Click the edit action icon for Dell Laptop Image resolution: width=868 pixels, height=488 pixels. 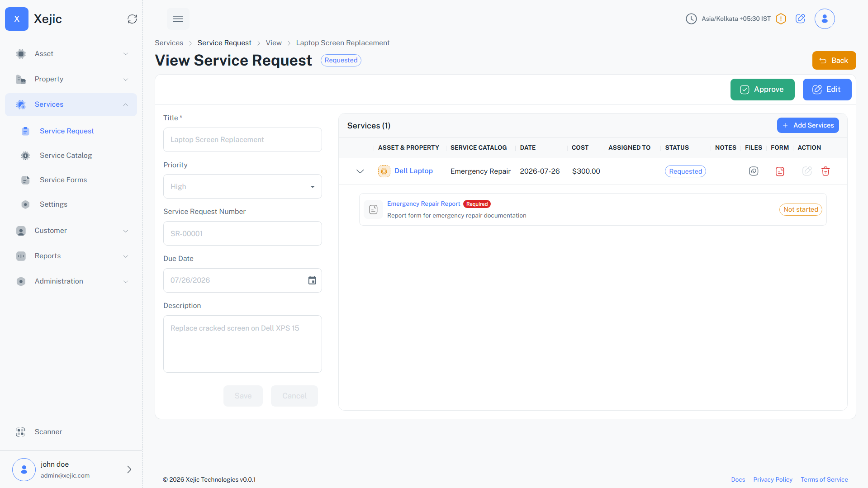[807, 171]
